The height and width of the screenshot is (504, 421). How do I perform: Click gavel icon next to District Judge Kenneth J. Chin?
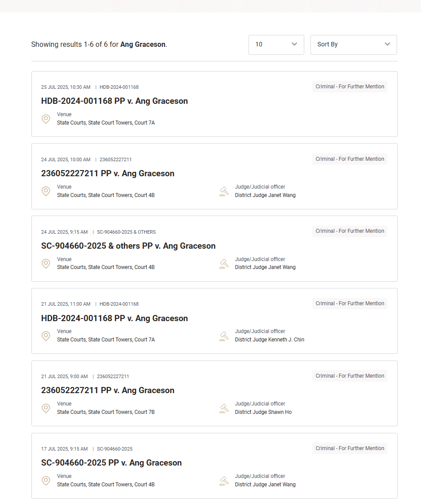[224, 336]
